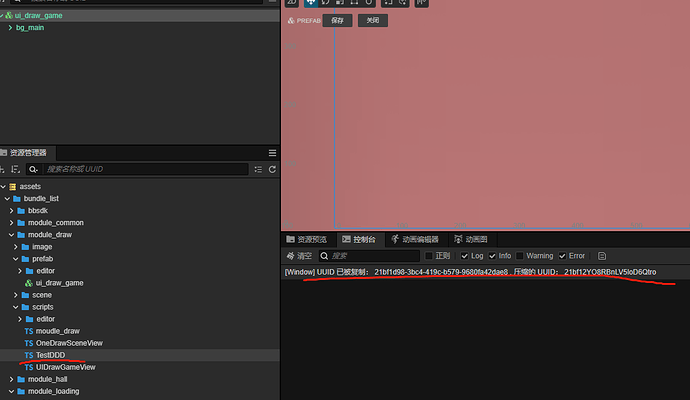This screenshot has width=690, height=400.
Task: Click the TS icon of OneDrawSceneView
Action: click(x=29, y=343)
